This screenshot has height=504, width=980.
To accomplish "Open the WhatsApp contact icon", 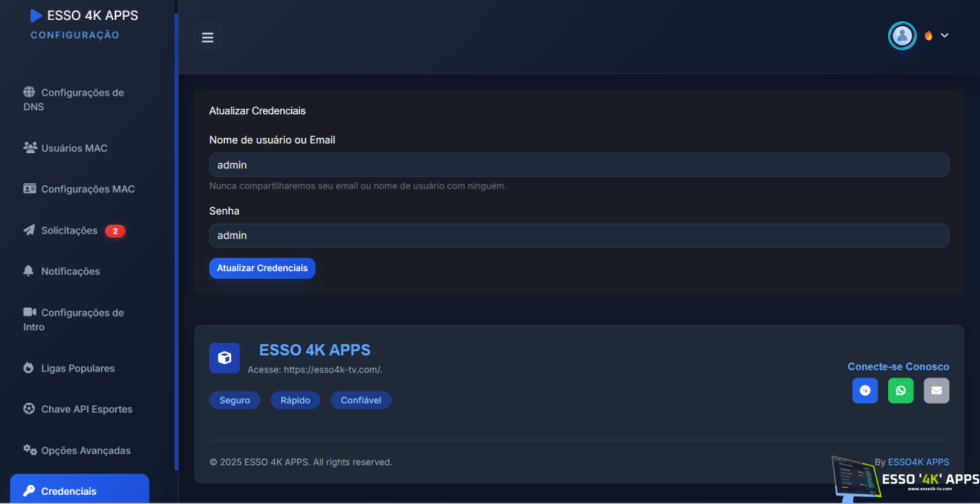I will [900, 391].
